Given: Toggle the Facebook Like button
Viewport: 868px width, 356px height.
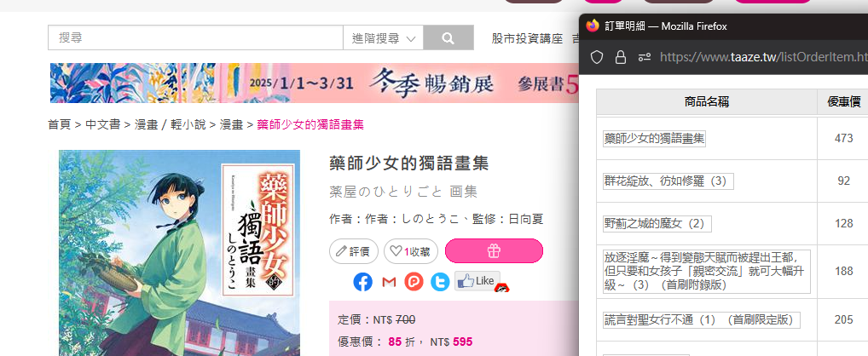Looking at the screenshot, I should coord(477,281).
